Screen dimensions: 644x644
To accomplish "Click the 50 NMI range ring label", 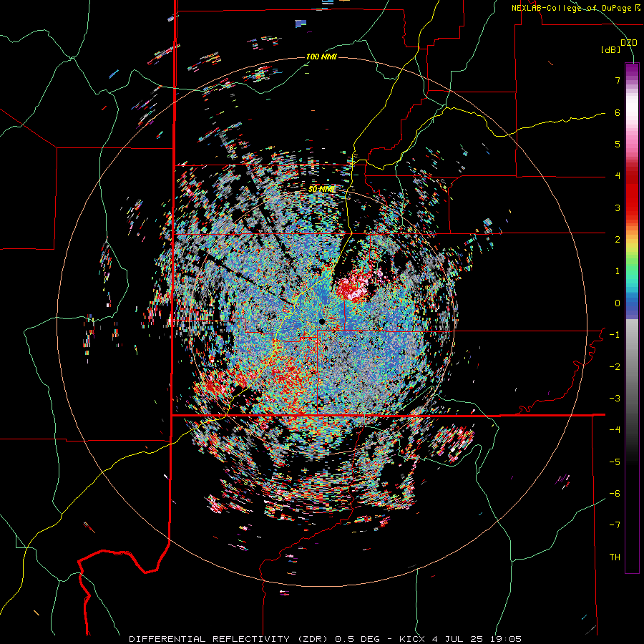I will click(321, 190).
